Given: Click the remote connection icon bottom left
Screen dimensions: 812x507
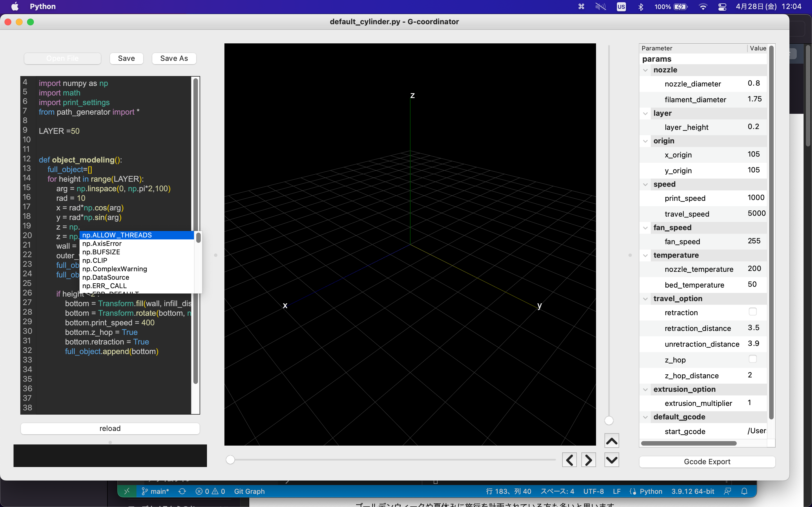Looking at the screenshot, I should [x=127, y=491].
